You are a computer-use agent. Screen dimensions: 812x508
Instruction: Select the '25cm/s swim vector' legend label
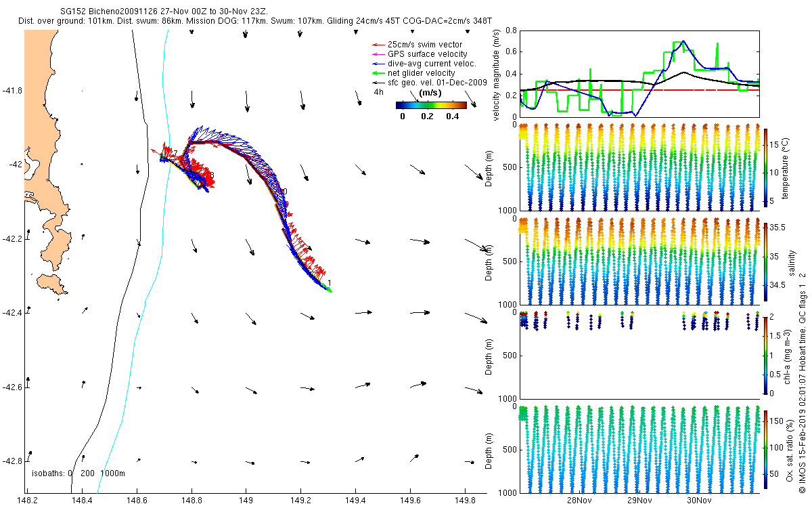tap(425, 45)
